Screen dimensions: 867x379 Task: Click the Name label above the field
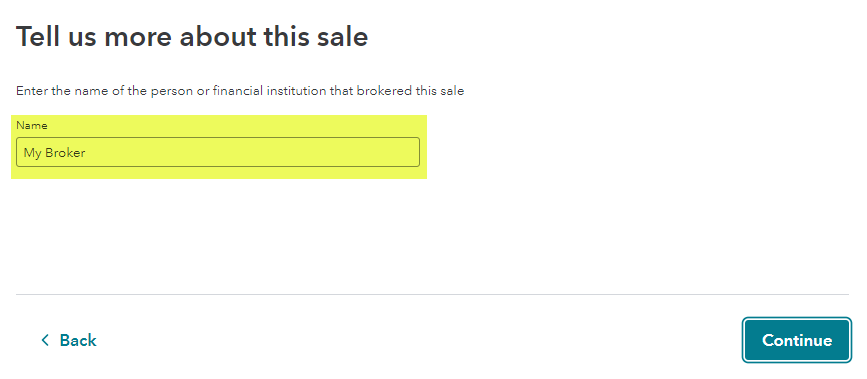pos(32,126)
